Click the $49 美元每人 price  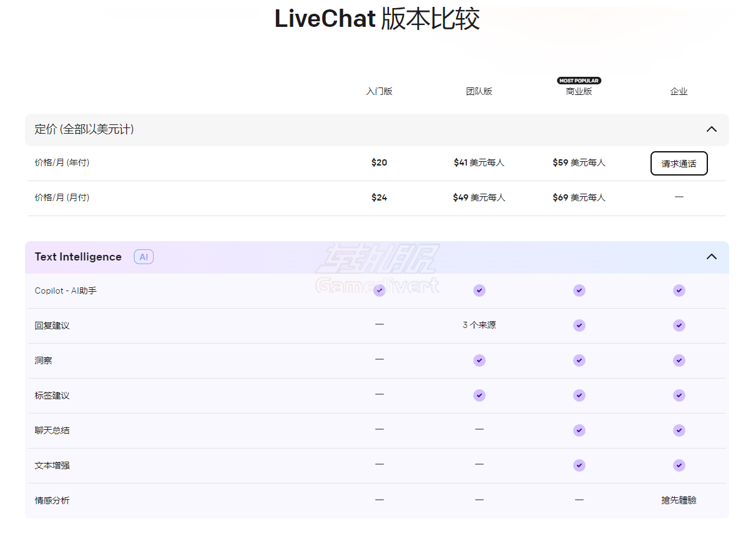479,197
